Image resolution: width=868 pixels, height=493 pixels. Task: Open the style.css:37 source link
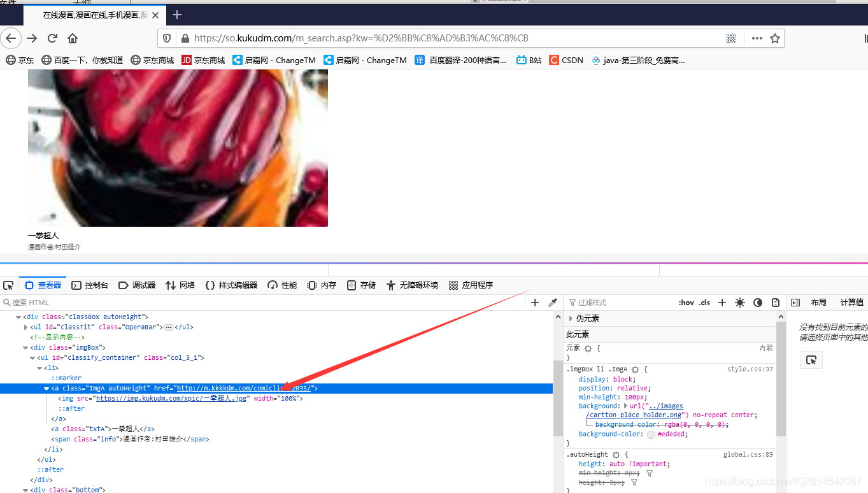[x=750, y=369]
